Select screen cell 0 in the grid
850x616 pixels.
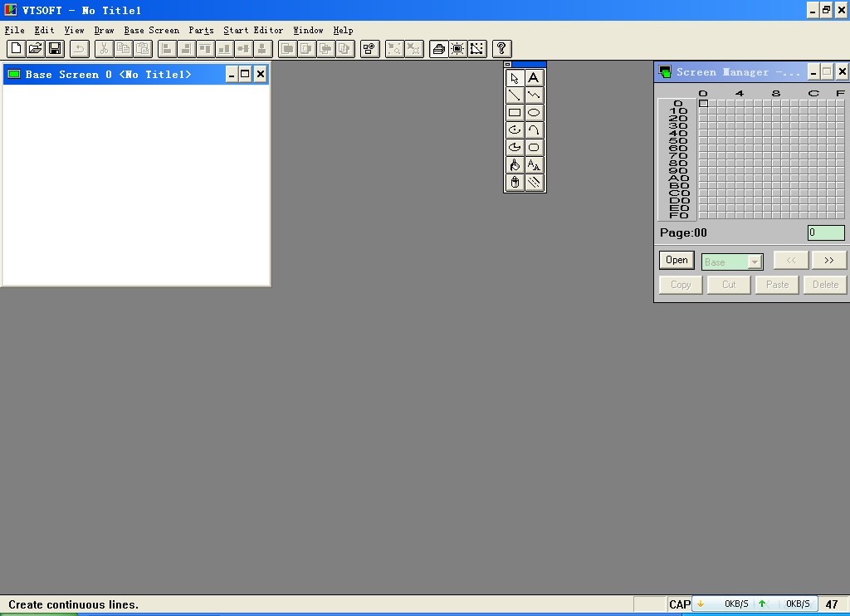(703, 104)
